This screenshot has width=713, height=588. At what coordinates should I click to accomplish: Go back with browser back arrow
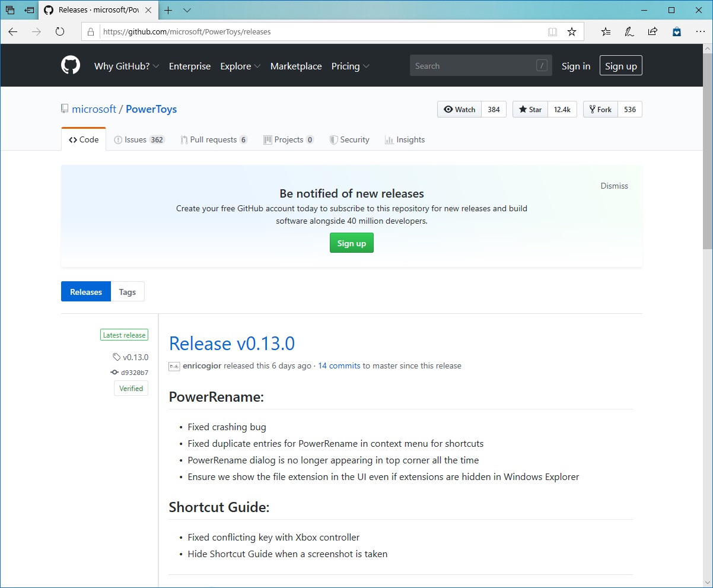[x=13, y=32]
